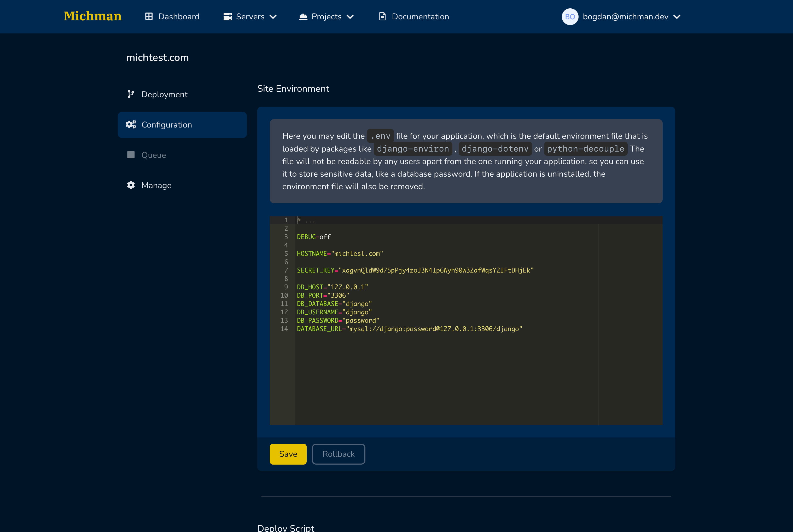Click the Configuration gears icon
The height and width of the screenshot is (532, 793).
[x=131, y=125]
